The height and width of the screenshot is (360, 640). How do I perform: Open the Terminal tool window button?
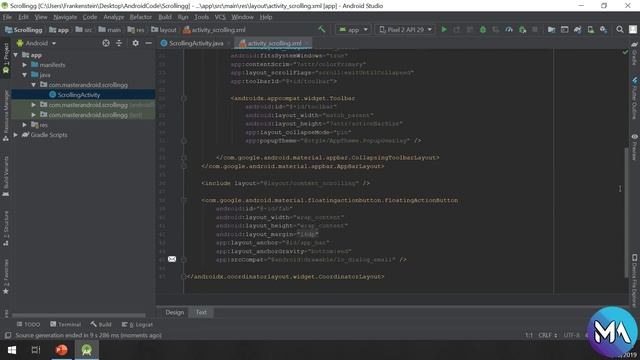[65, 324]
